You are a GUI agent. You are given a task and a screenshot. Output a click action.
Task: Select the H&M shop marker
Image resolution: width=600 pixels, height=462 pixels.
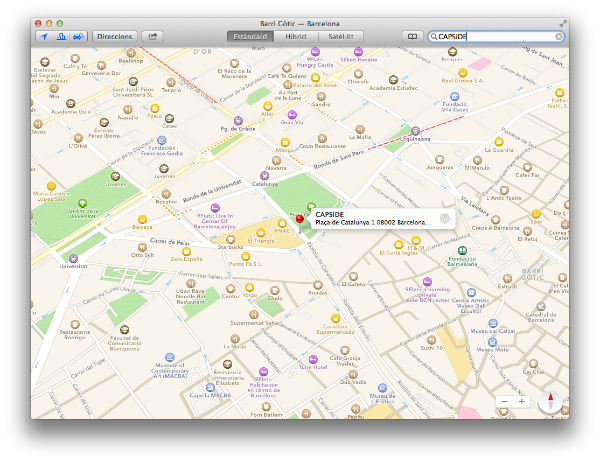click(x=416, y=240)
